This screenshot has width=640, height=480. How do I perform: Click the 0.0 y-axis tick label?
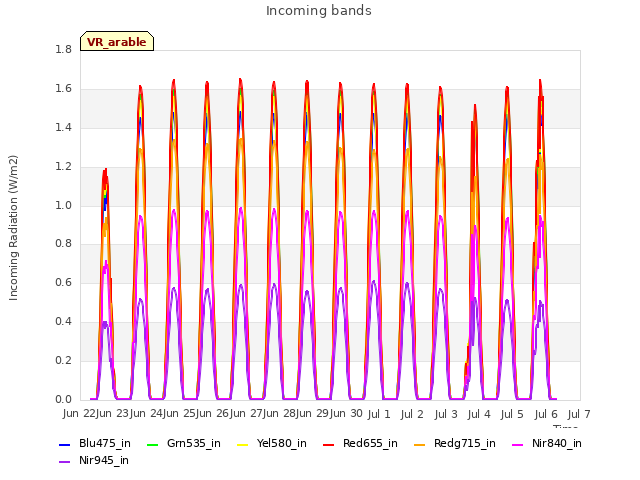pyautogui.click(x=63, y=399)
